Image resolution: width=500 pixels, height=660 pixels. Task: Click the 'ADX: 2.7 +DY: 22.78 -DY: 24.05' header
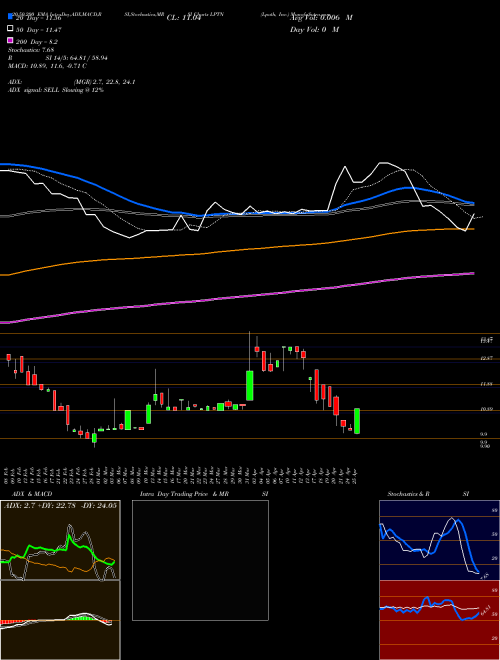60,505
